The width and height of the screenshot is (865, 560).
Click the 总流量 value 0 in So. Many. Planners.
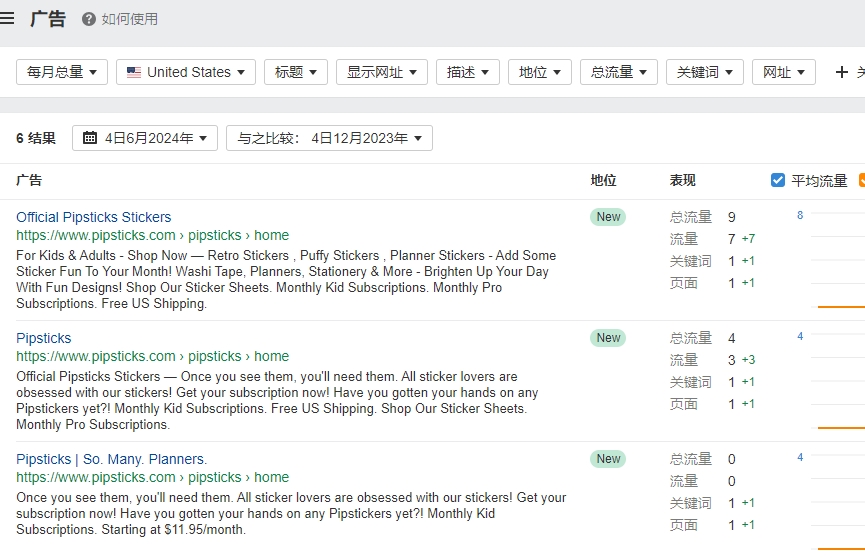731,459
